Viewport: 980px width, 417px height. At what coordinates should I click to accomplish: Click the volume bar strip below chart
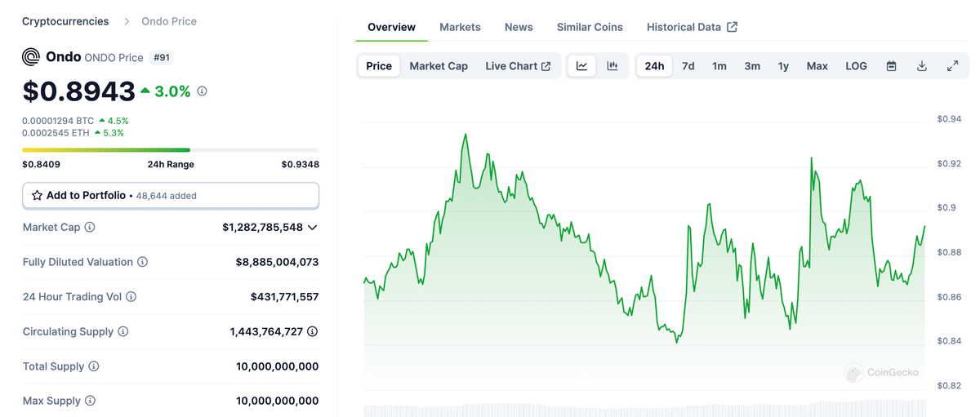[x=645, y=409]
